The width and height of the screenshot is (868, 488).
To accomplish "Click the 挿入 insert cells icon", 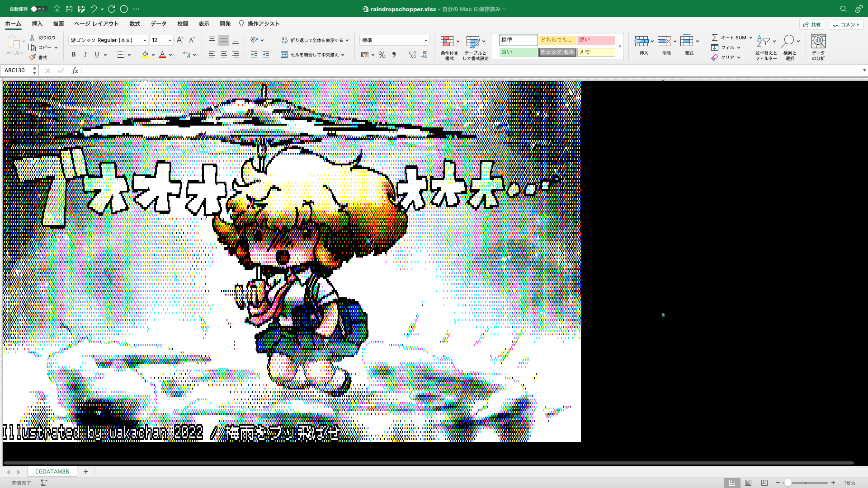I will [x=642, y=42].
